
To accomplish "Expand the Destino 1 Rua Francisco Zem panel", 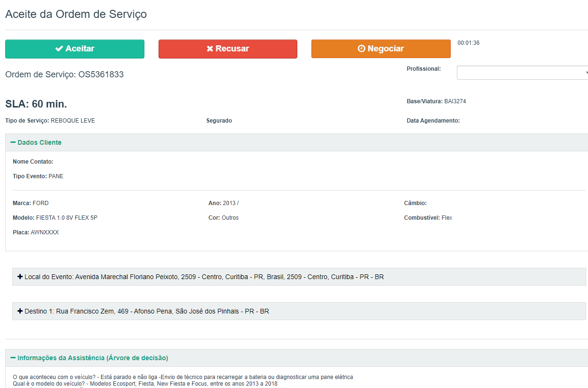I will click(x=146, y=311).
